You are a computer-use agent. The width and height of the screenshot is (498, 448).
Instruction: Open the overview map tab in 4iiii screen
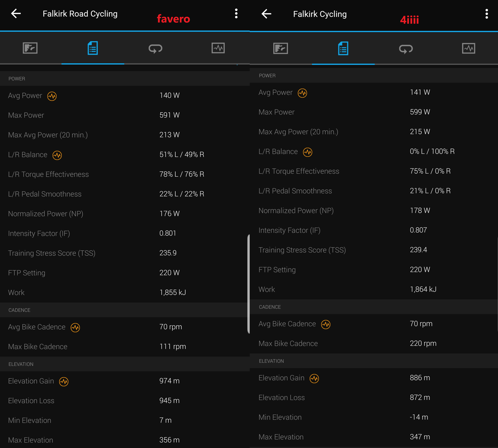pos(281,48)
